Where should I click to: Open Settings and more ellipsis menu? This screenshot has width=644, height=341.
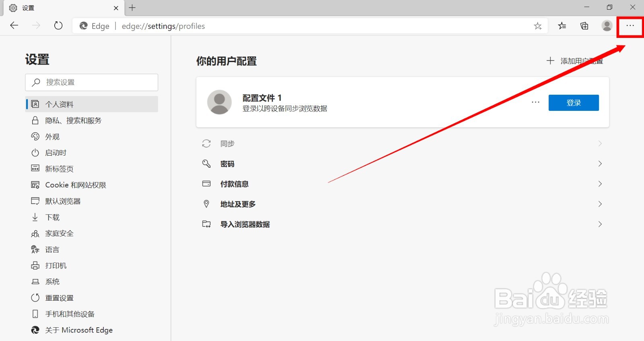[x=630, y=26]
